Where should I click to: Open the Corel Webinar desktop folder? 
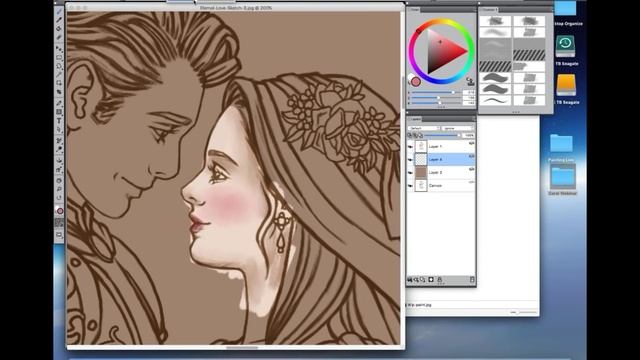562,177
